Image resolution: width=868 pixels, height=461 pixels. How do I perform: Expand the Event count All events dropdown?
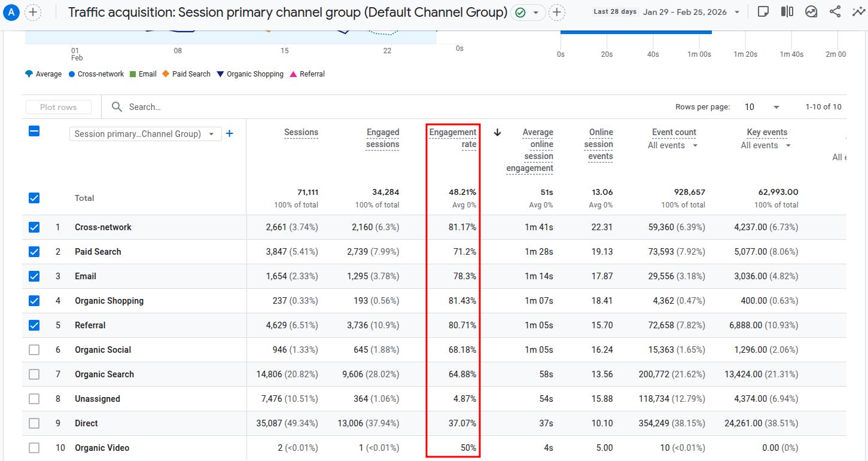(x=672, y=145)
